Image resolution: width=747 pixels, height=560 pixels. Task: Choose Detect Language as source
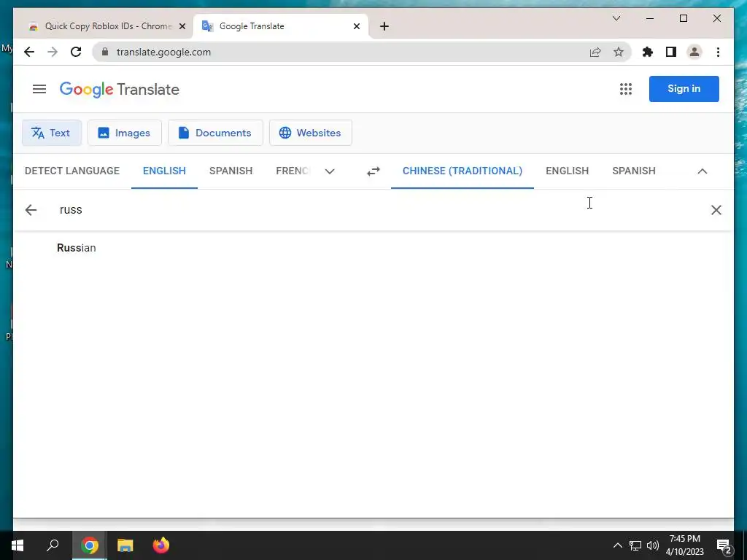[x=72, y=171]
